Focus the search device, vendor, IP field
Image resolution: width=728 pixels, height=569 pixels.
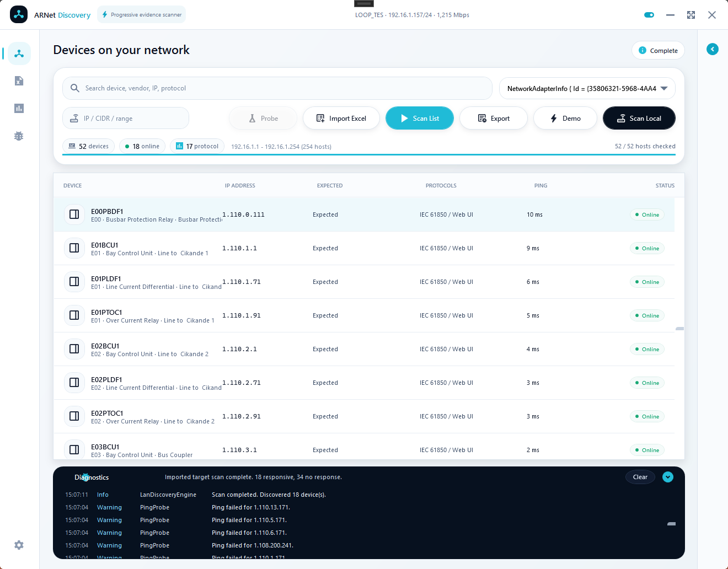click(277, 88)
